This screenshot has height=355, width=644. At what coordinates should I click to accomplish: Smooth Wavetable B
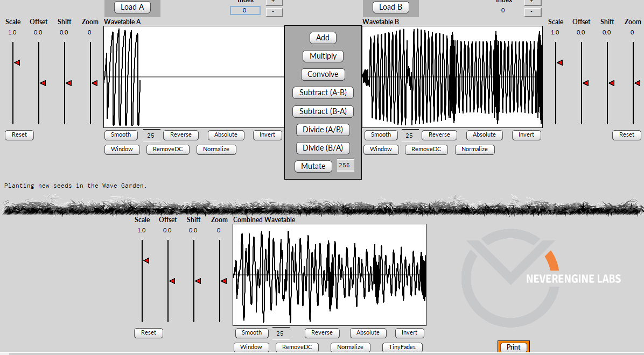[x=381, y=135]
